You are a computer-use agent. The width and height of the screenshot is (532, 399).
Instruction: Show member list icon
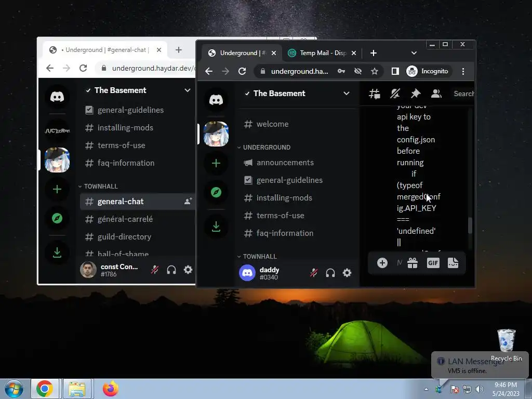436,94
